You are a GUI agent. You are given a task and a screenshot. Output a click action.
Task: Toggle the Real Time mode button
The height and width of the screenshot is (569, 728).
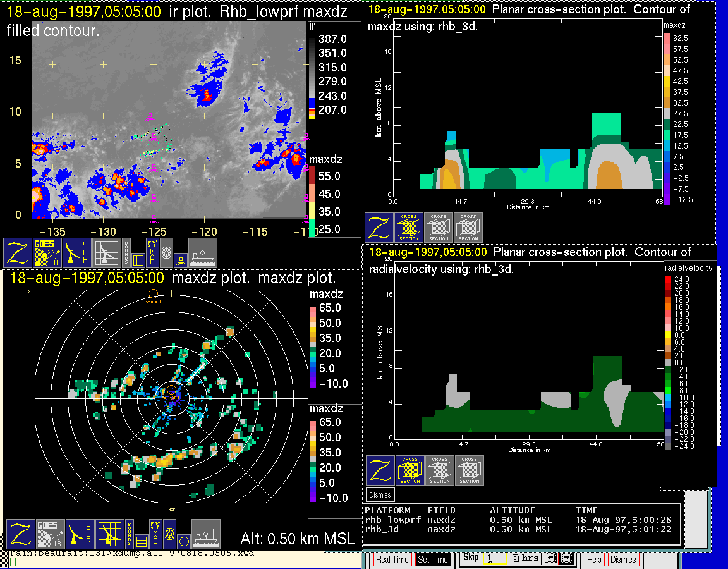[392, 560]
